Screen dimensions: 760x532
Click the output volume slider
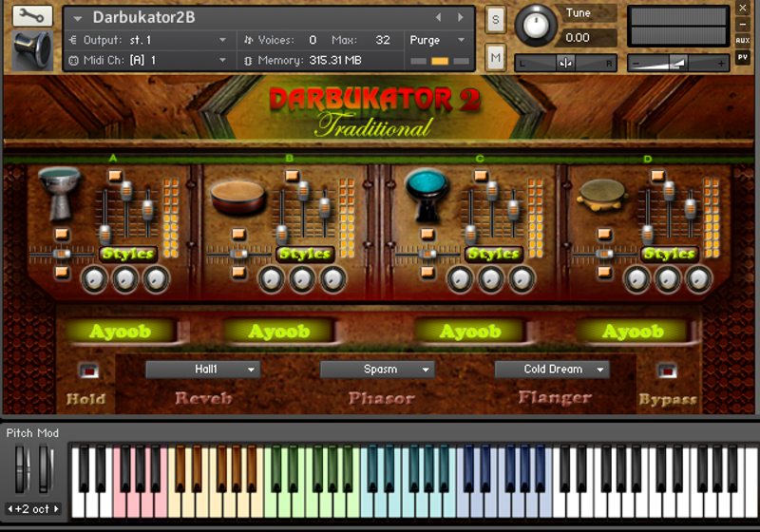(678, 63)
